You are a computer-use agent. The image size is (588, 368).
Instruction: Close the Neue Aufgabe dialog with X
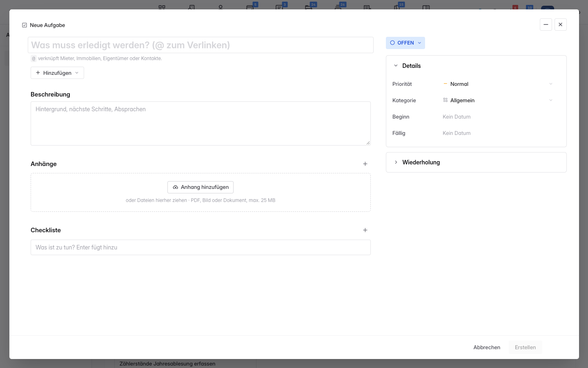pos(561,25)
